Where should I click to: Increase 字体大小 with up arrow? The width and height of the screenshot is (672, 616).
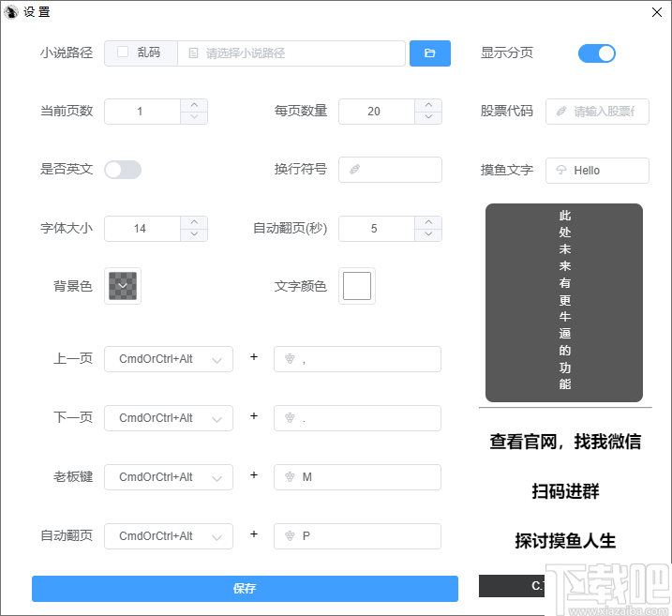(194, 222)
